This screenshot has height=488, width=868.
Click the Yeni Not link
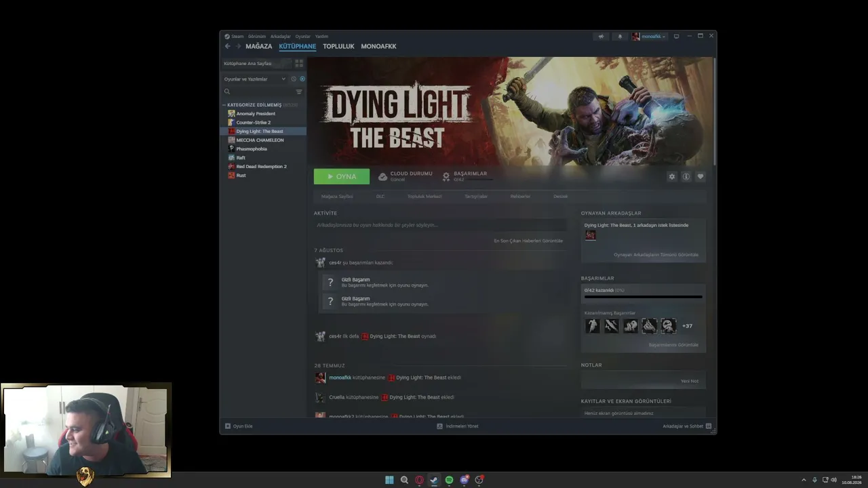pyautogui.click(x=690, y=381)
